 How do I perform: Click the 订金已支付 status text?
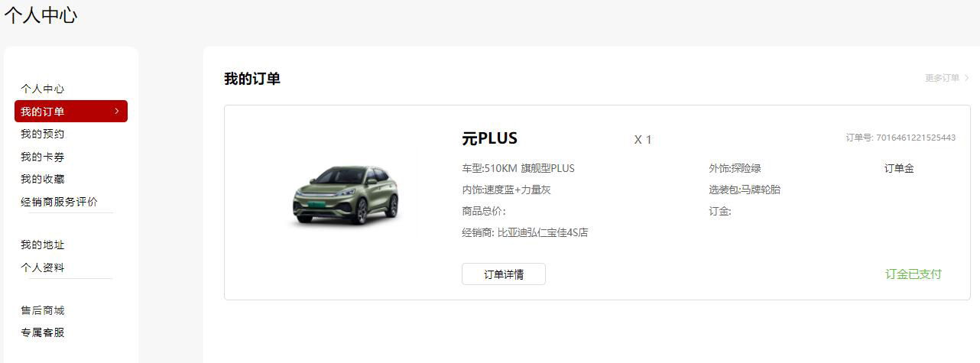tap(913, 274)
